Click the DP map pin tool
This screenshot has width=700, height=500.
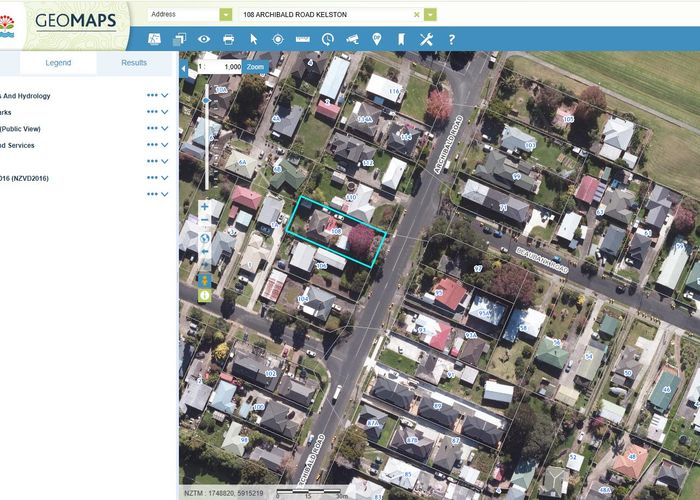[x=377, y=39]
